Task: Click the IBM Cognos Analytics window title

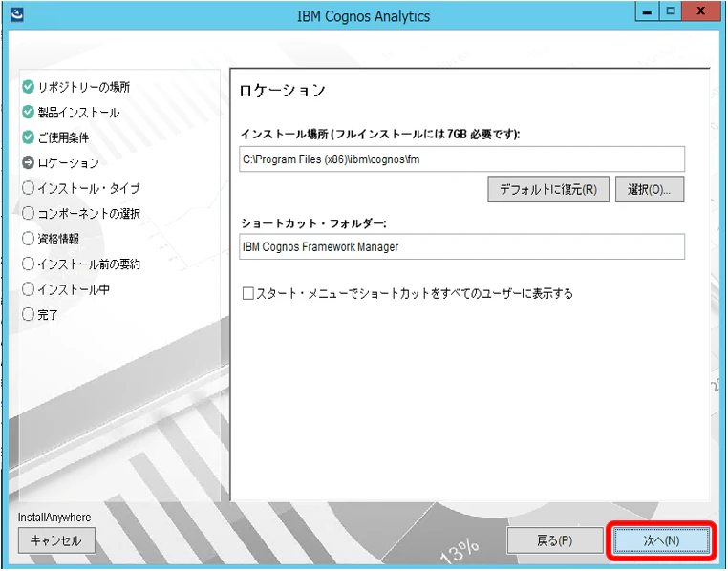Action: [364, 16]
